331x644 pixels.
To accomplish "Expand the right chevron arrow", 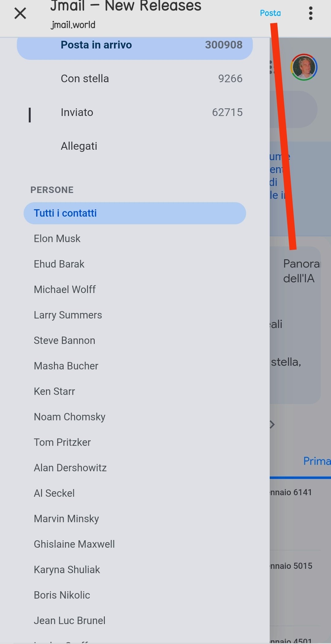I will click(272, 425).
